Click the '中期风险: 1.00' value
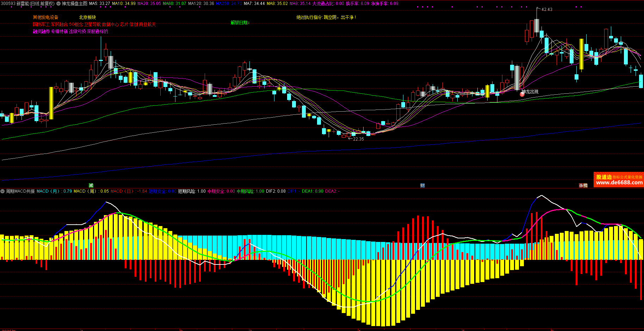 click(x=250, y=191)
